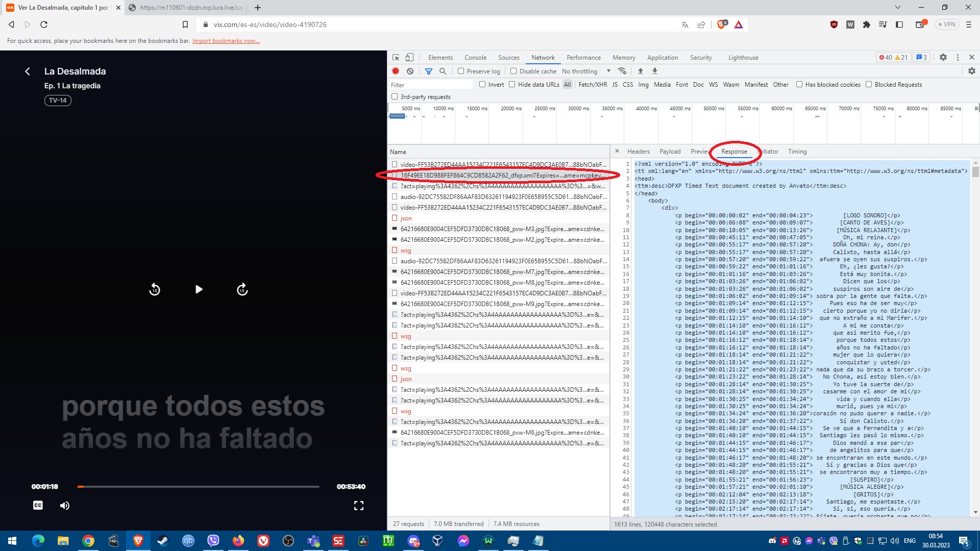Toggle the network filter funnel icon

click(429, 71)
